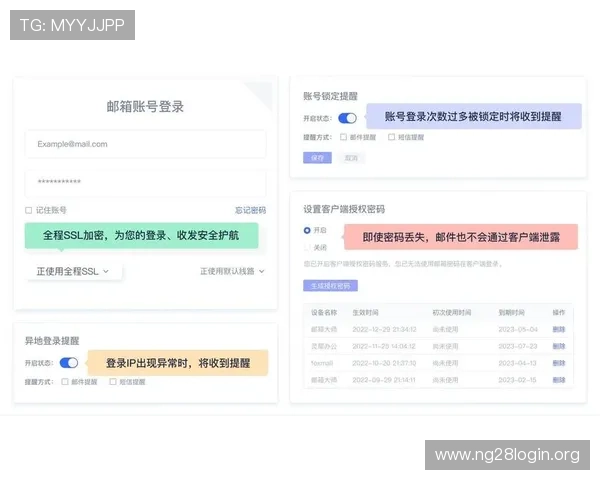Click the 设置客户端授权密码 section title
The width and height of the screenshot is (600, 480).
point(344,209)
